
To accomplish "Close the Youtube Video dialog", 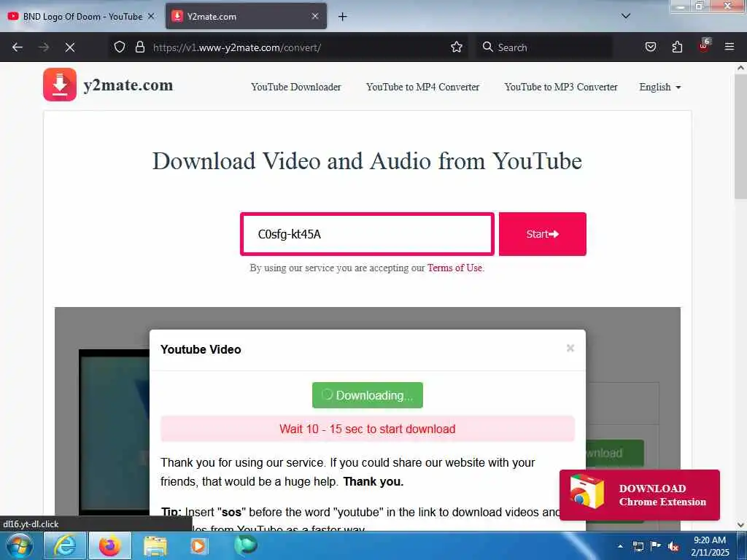I will [x=570, y=348].
